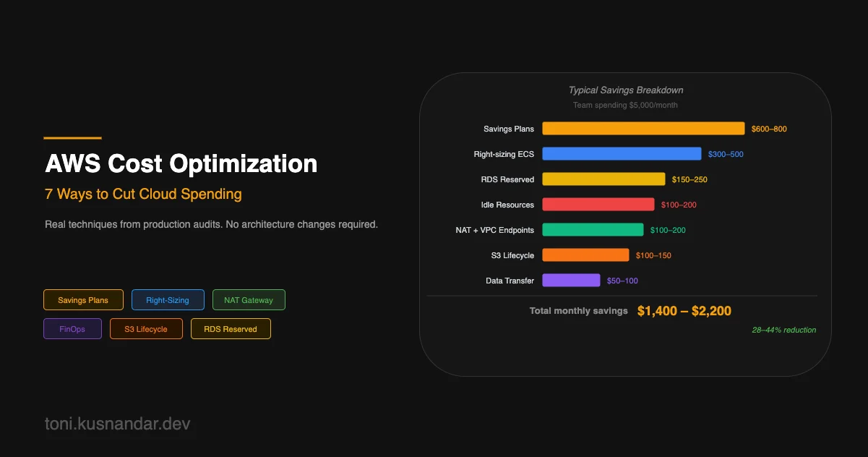
Task: Click the red $100–200 Idle Resources value
Action: pyautogui.click(x=679, y=205)
